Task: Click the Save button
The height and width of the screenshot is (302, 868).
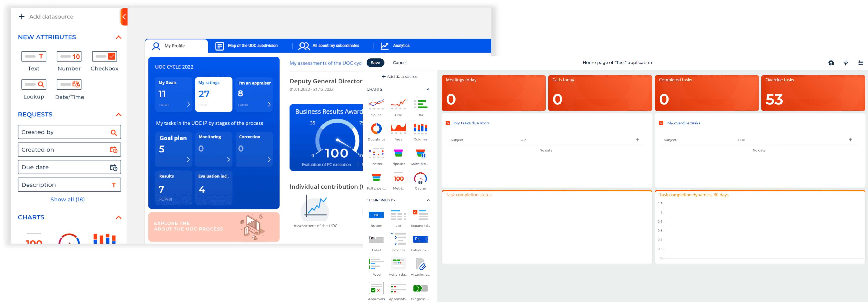Action: [375, 63]
